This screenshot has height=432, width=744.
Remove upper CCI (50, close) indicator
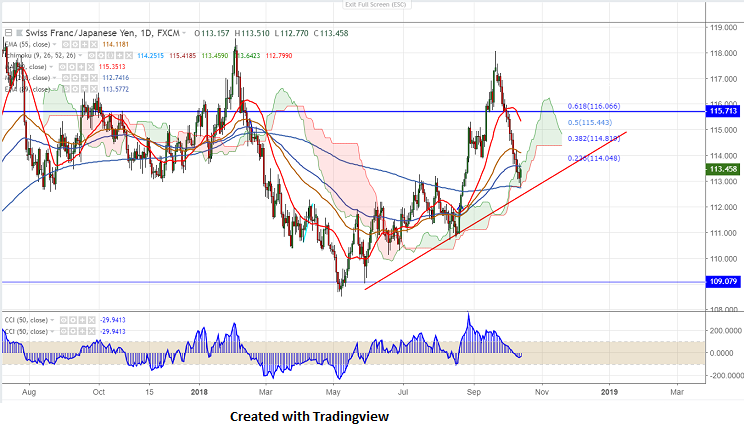(x=92, y=320)
